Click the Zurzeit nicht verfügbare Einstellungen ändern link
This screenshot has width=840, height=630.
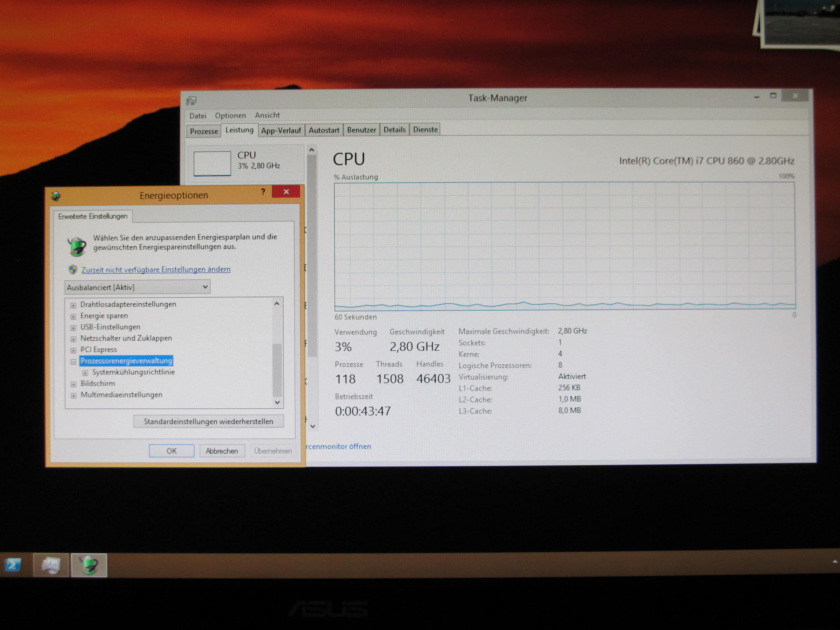click(156, 269)
